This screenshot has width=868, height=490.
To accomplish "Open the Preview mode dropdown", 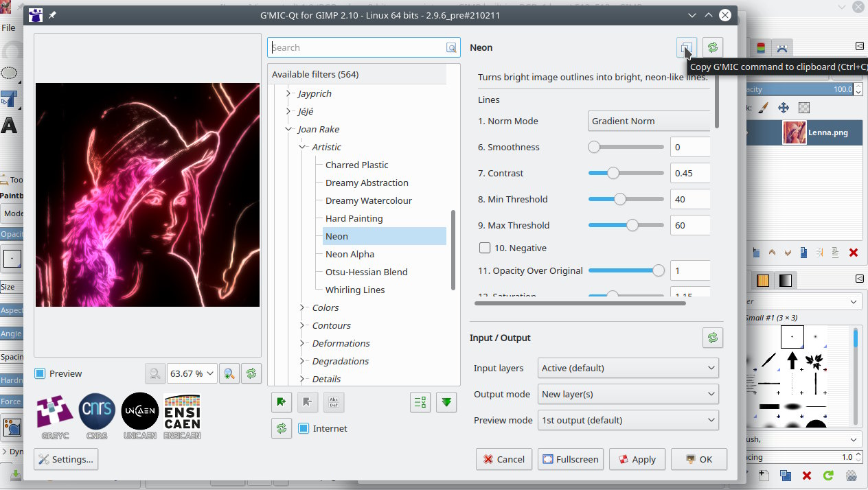I will pos(628,420).
